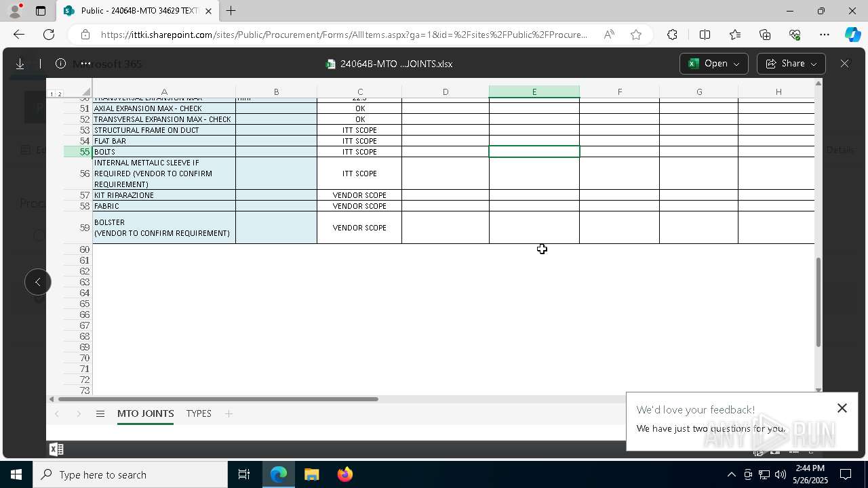Select cell STRUCTURAL FRAME ON DUCT

(x=164, y=130)
